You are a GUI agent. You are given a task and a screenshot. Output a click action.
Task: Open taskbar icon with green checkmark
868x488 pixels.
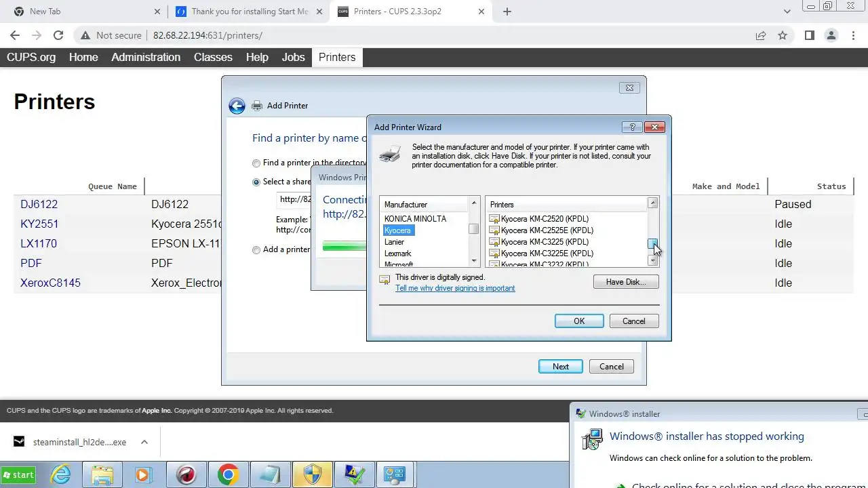(x=355, y=475)
